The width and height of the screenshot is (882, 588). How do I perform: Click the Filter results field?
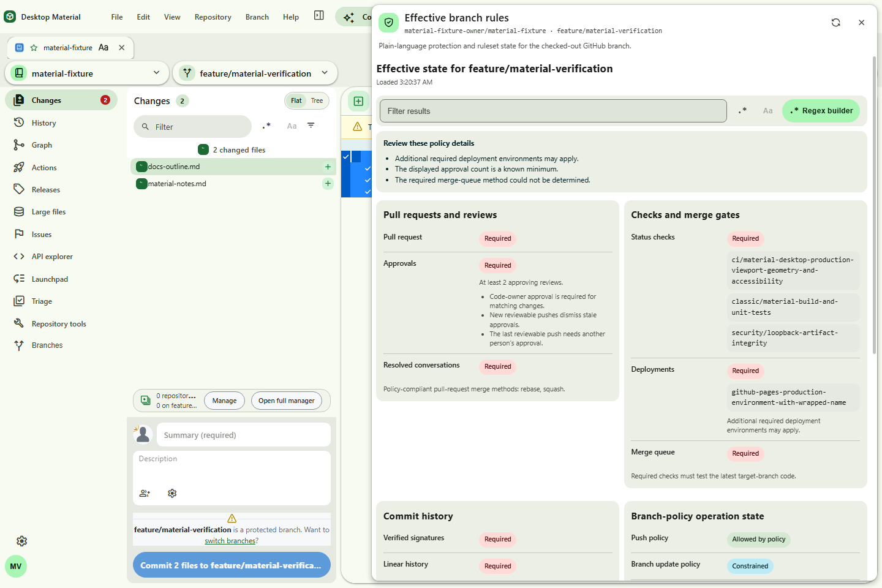tap(553, 111)
